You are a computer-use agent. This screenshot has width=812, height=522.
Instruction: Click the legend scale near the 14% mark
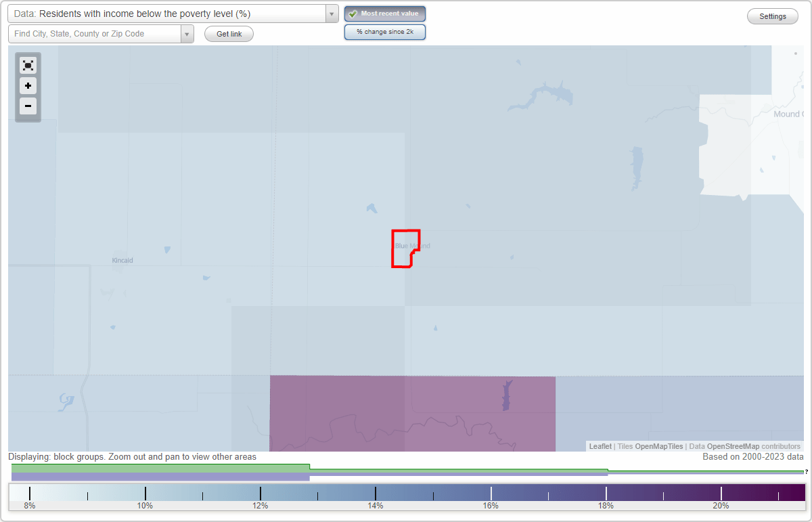[x=376, y=494]
